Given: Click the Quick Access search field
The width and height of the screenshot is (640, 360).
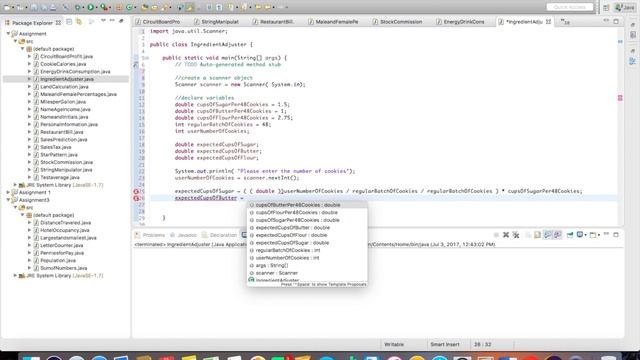Looking at the screenshot, I should [570, 7].
